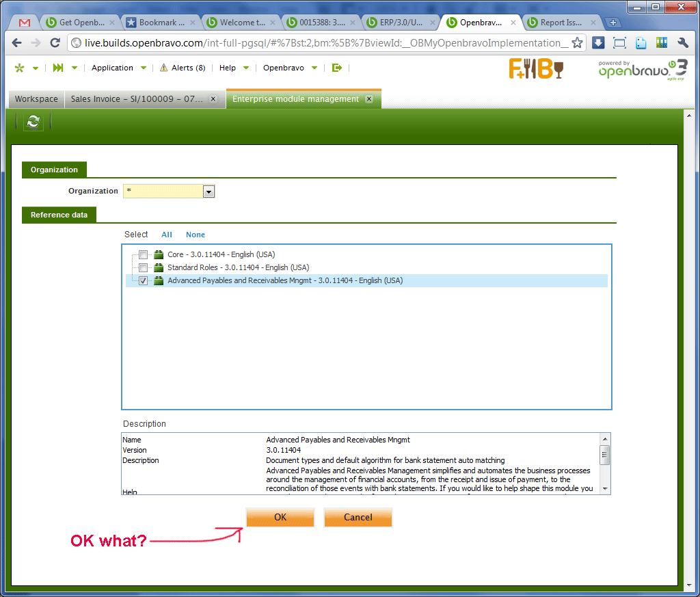Click the OK button
The width and height of the screenshot is (700, 597).
pos(280,518)
